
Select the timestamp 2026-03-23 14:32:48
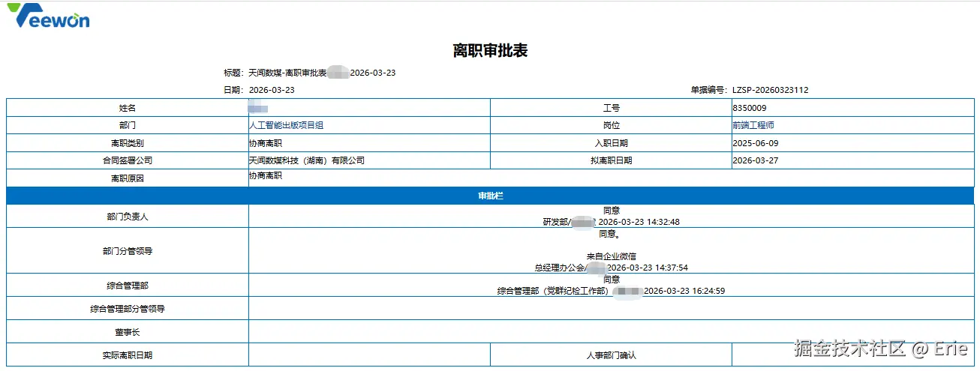tap(639, 222)
